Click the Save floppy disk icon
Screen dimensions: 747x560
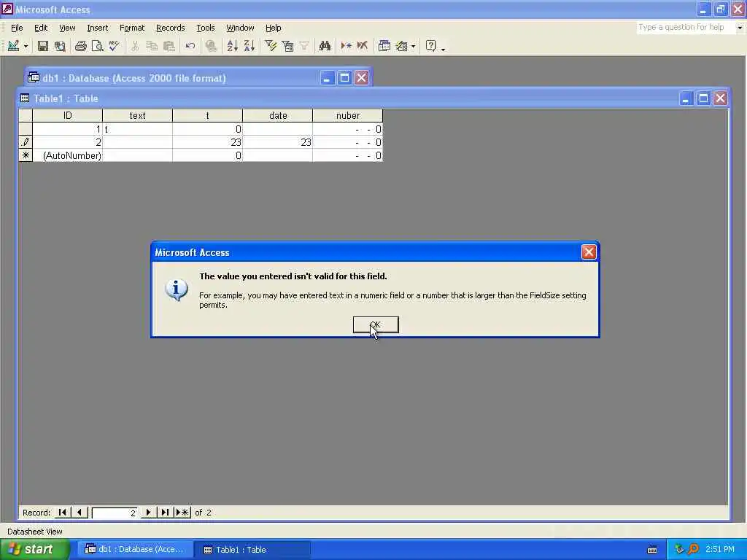(43, 46)
